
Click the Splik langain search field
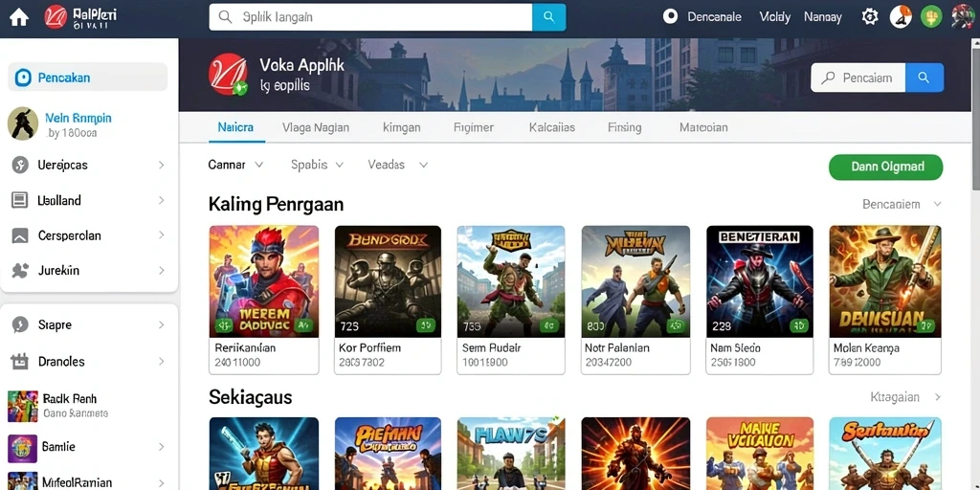(x=370, y=17)
